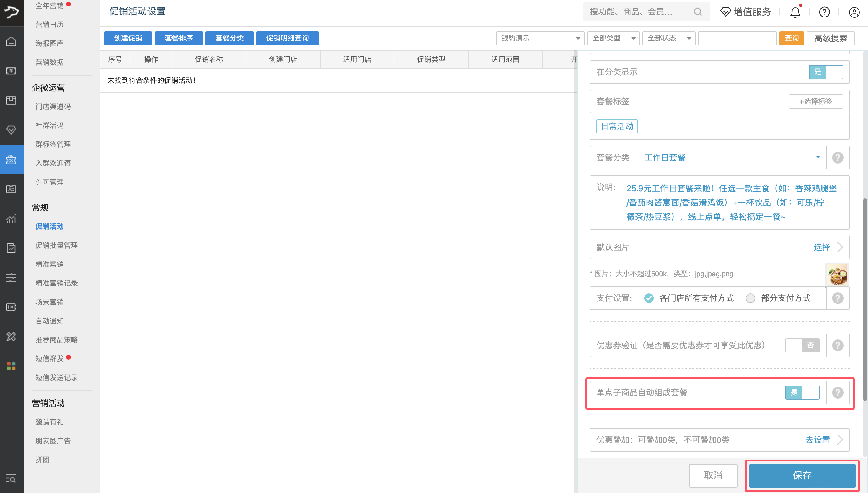This screenshot has height=493, width=868.
Task: Click the 保存 save button
Action: point(802,475)
